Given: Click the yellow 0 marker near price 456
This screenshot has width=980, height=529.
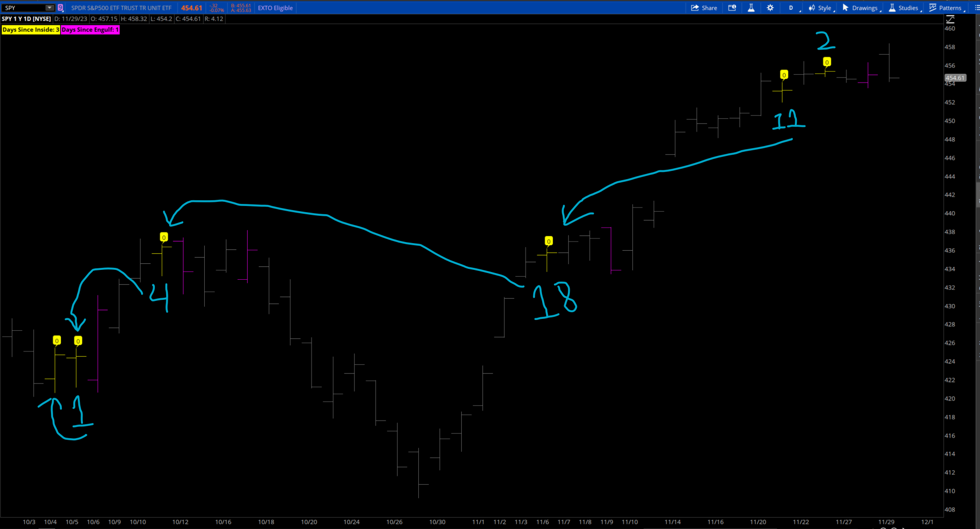Looking at the screenshot, I should (827, 62).
